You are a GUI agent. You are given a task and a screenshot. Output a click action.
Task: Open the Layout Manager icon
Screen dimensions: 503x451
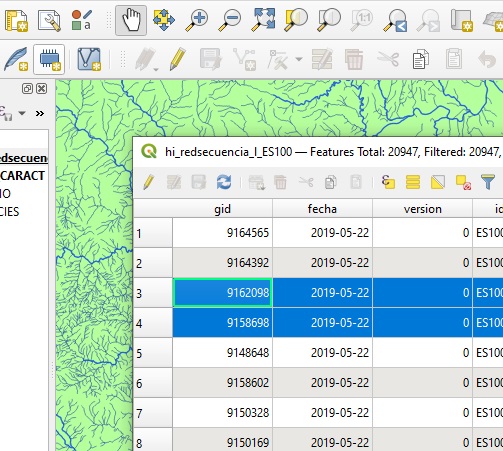pos(49,21)
